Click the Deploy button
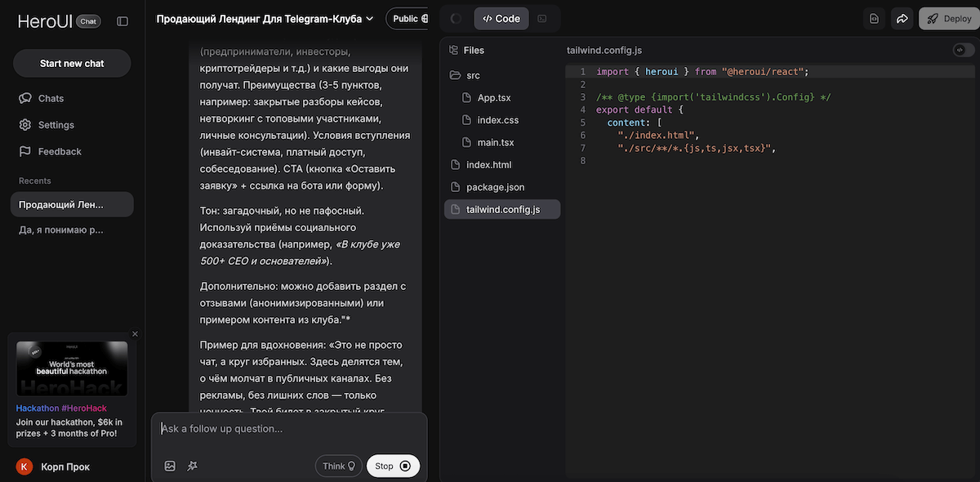This screenshot has width=980, height=482. 948,19
